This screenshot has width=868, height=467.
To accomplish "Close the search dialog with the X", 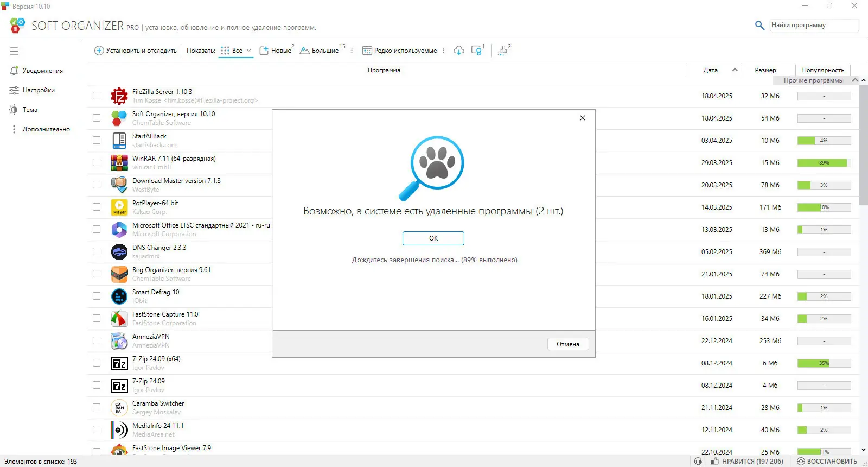I will (x=583, y=118).
